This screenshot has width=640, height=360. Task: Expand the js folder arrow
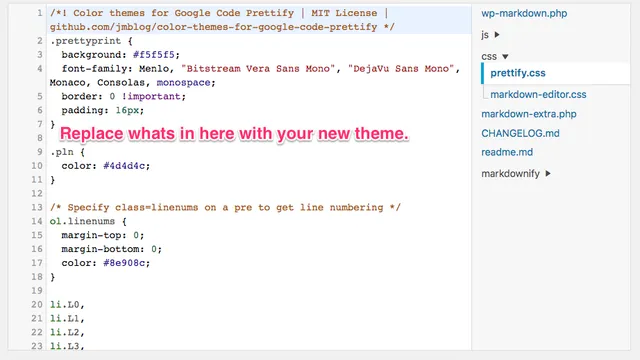coord(497,35)
